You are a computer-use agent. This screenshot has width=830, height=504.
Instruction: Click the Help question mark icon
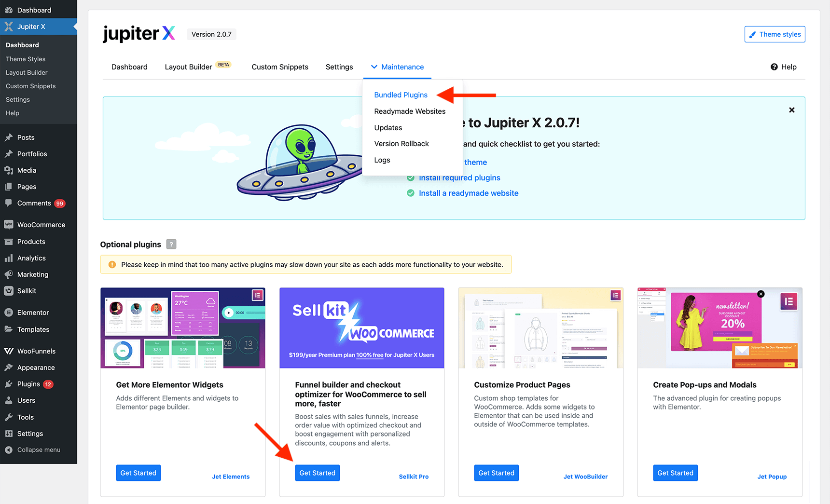point(774,67)
